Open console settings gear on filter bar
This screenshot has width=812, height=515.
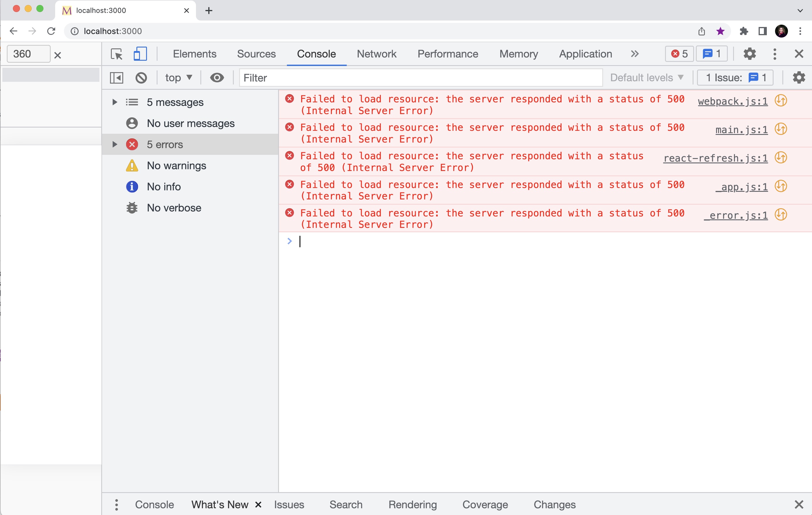click(799, 77)
